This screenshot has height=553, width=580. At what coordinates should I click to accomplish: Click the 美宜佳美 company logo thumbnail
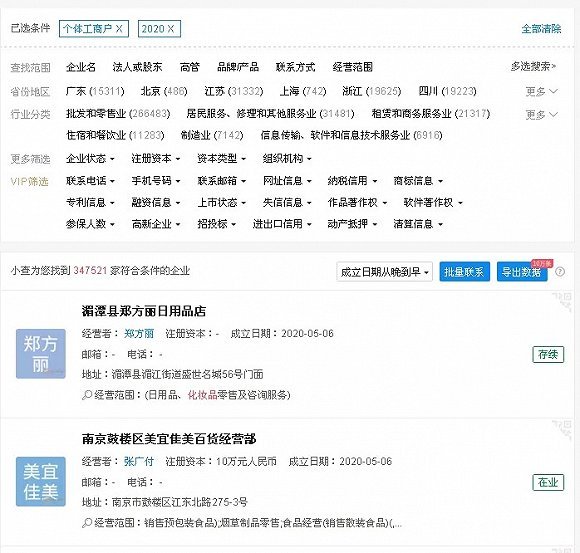coord(41,481)
